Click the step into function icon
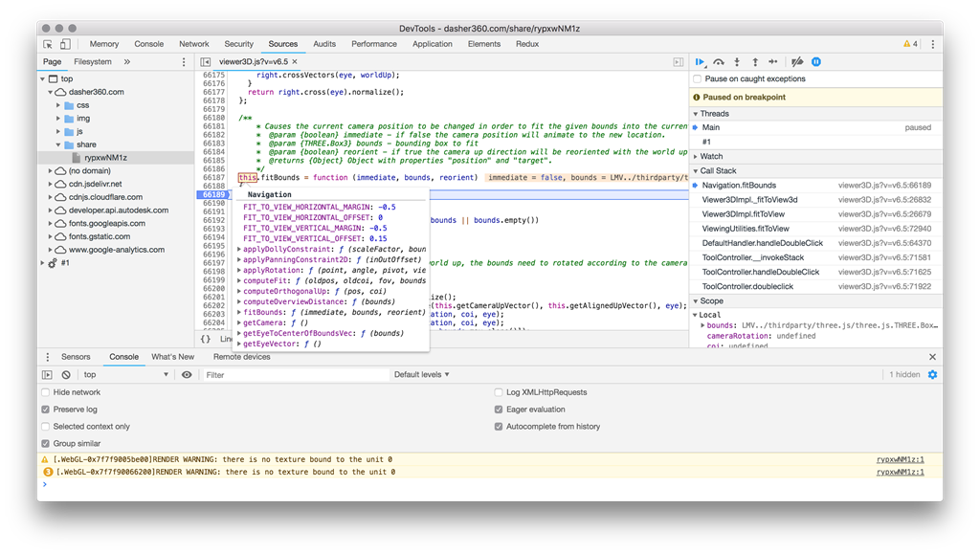Screen dimensions: 980x554 click(x=737, y=61)
